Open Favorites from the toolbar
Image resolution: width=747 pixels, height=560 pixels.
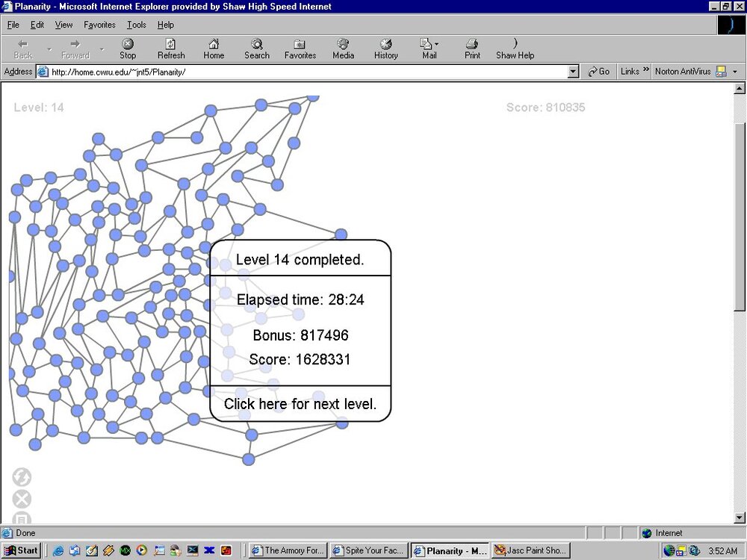click(x=300, y=49)
